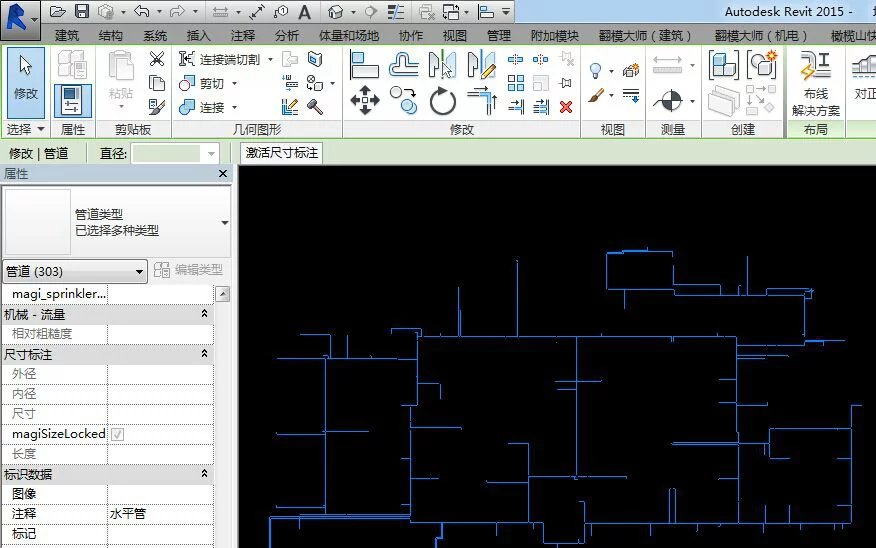Select the Offset tool

(403, 64)
